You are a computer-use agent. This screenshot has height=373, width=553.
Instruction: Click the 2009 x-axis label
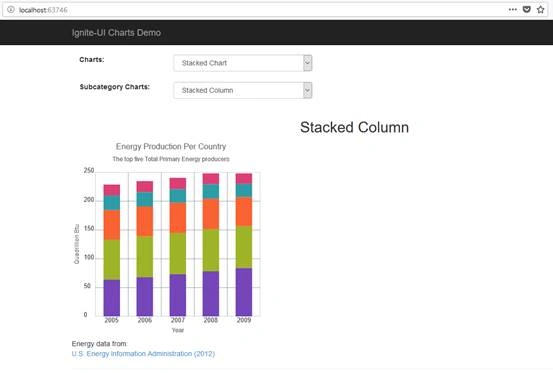click(x=244, y=320)
